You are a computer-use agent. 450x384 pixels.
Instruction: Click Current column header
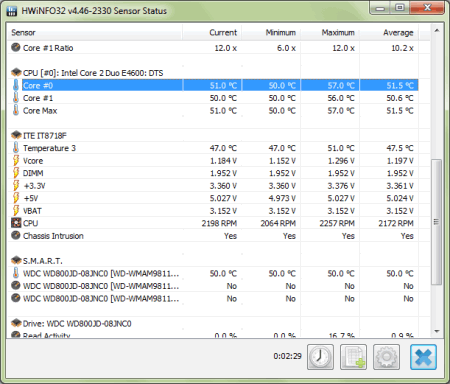pos(212,32)
